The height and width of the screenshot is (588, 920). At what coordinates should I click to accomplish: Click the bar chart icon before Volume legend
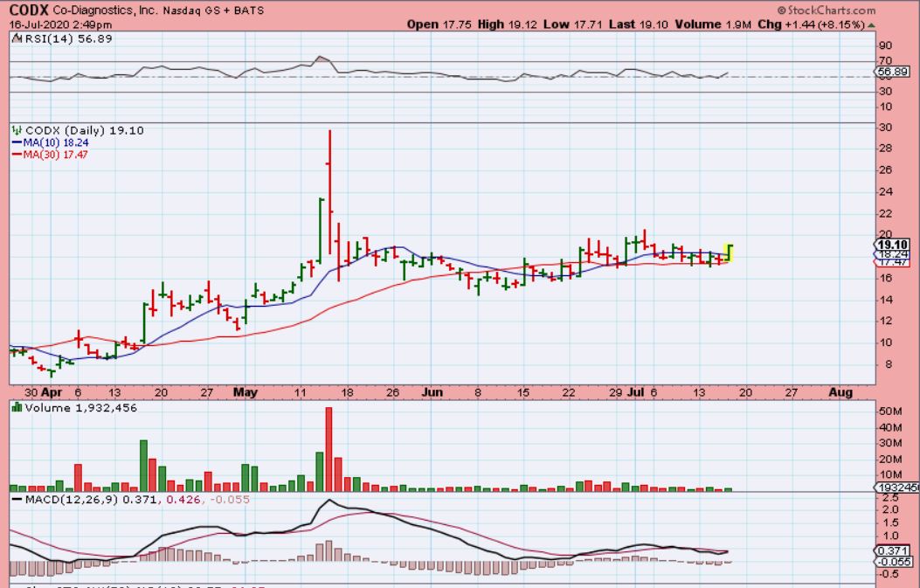coord(17,407)
